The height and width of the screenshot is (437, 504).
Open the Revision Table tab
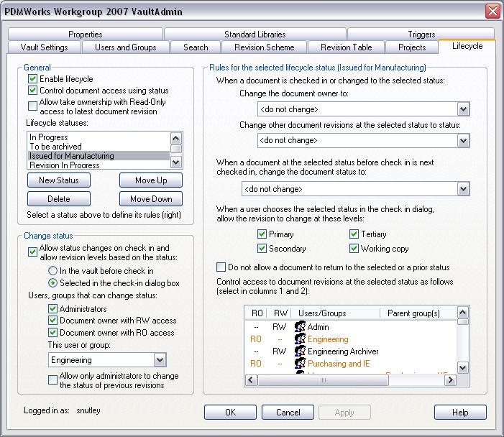click(x=346, y=47)
